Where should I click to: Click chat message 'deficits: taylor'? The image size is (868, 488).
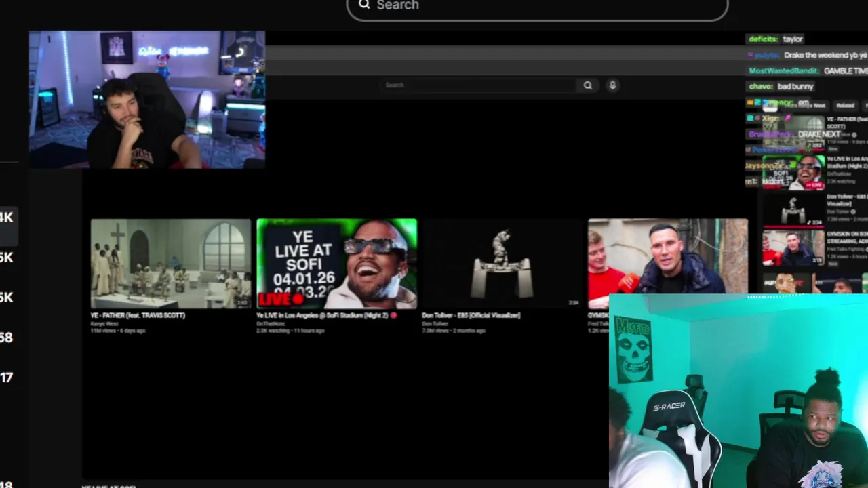point(776,39)
